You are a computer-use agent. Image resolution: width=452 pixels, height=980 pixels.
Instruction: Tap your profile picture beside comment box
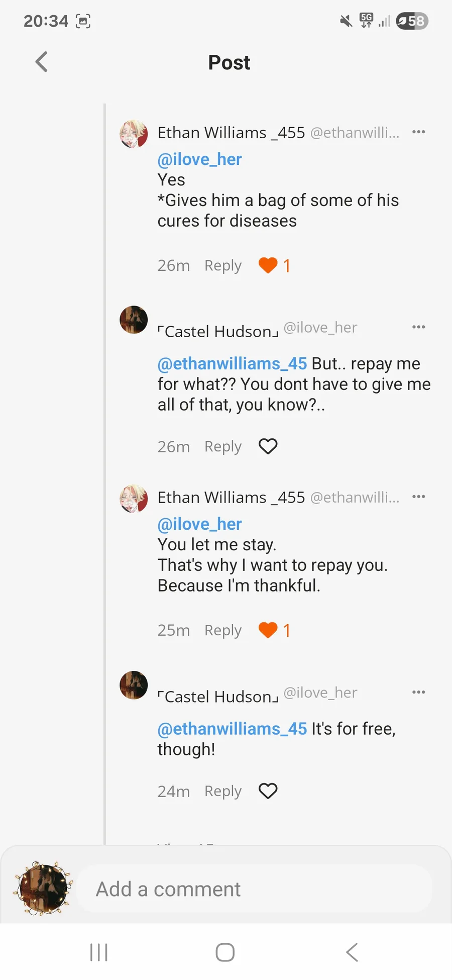click(x=43, y=889)
